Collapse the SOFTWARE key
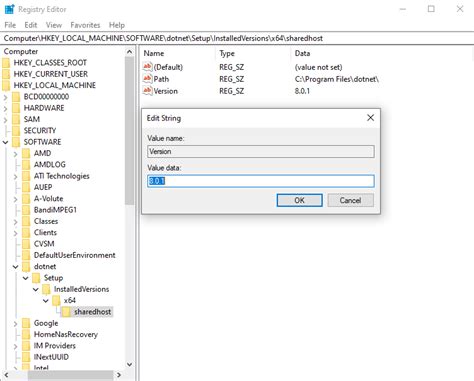The image size is (474, 381). pos(5,142)
